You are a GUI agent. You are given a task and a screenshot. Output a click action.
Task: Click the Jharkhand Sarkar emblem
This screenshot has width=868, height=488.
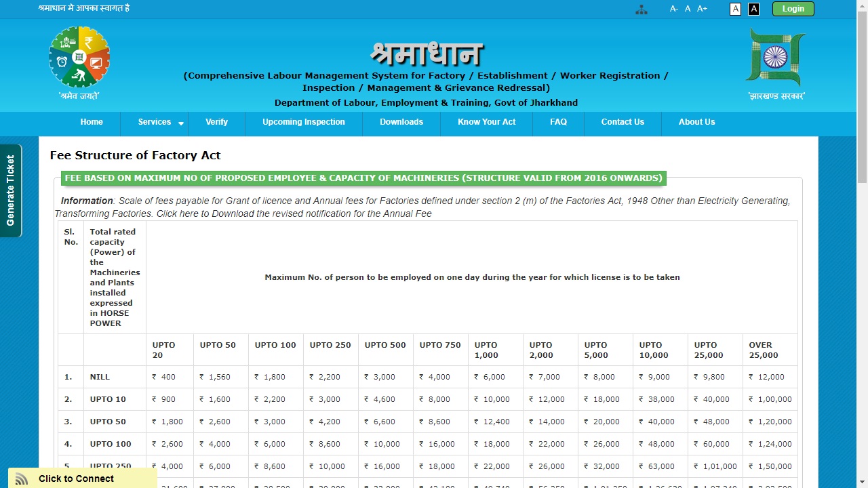[x=774, y=58]
